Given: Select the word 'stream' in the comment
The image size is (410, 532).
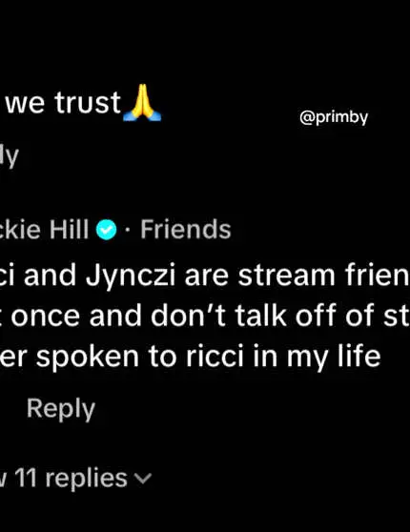Looking at the screenshot, I should pos(286,276).
